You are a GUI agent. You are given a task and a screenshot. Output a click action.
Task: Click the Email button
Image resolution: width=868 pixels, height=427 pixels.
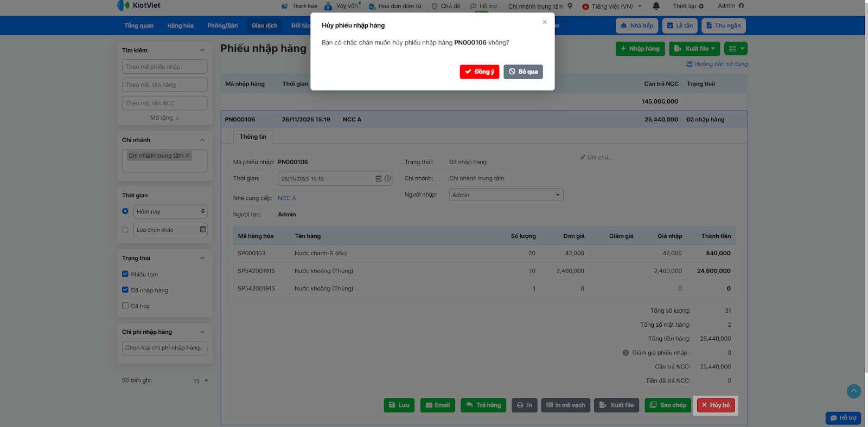point(438,405)
